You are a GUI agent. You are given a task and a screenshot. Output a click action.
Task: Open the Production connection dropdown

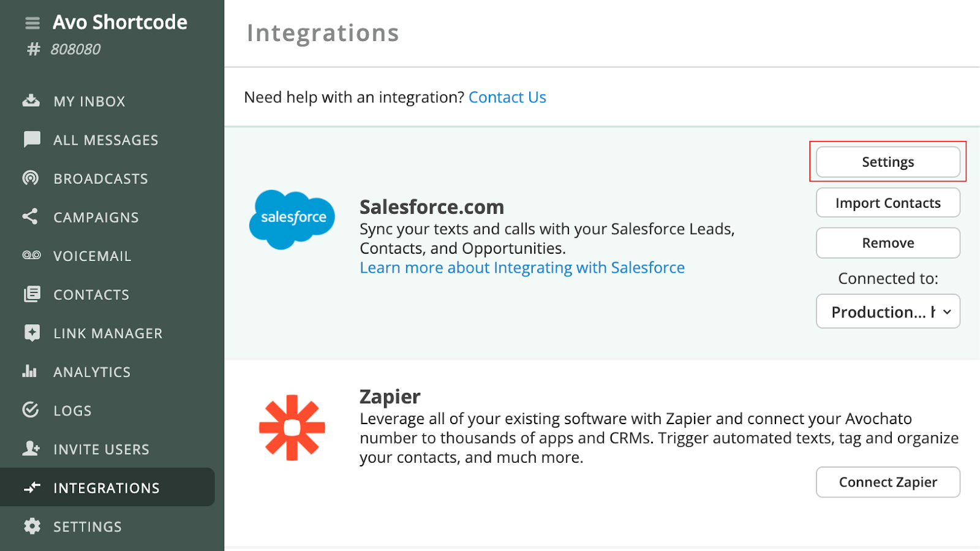point(888,311)
